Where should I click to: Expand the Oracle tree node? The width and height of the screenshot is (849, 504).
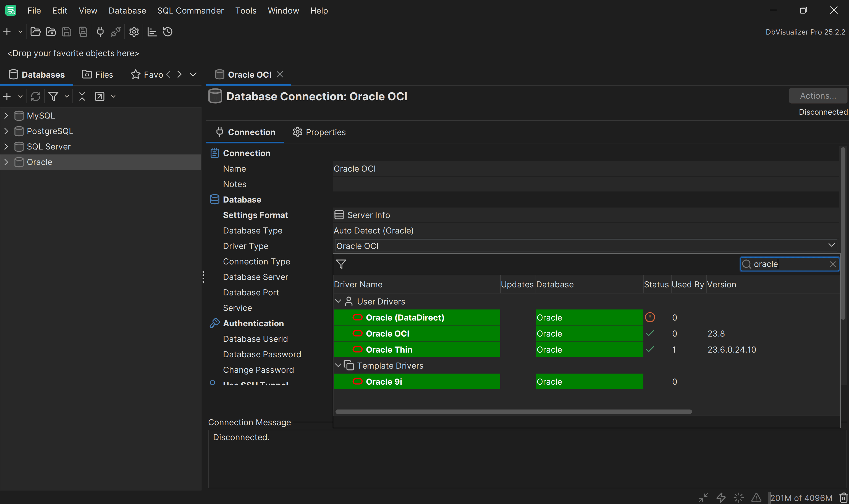[x=6, y=162]
